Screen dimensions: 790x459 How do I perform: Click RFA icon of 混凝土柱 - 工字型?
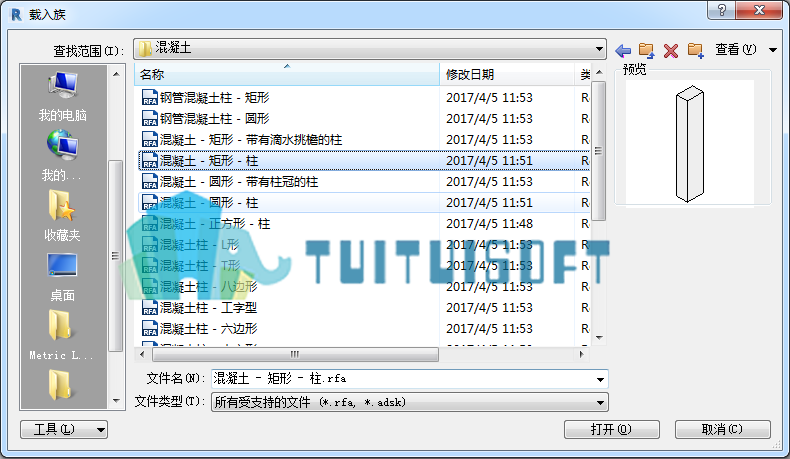(x=150, y=307)
